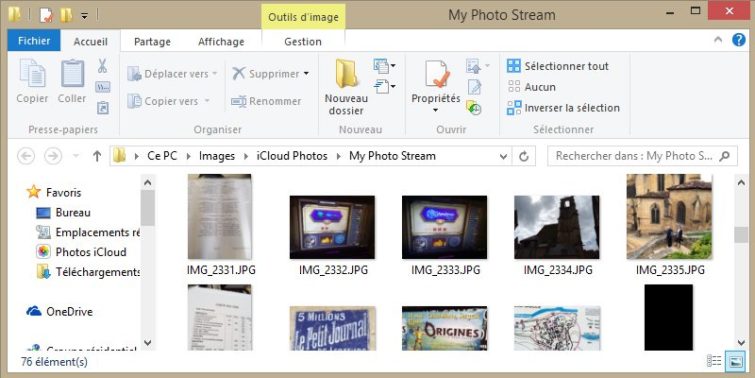
Task: Switch to the Partage tab
Action: 152,41
